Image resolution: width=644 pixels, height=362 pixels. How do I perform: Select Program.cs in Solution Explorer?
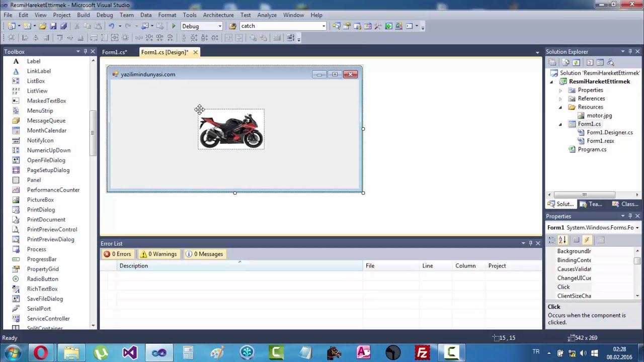[x=592, y=149]
